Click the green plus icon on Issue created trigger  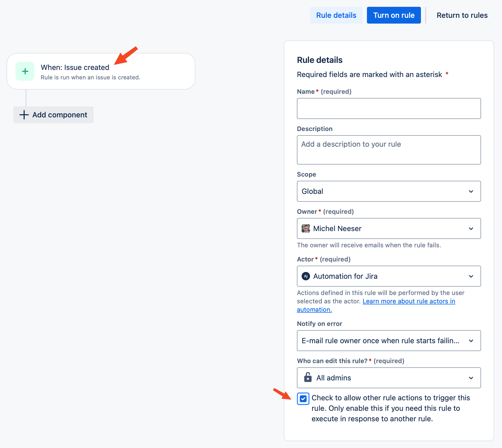[x=25, y=71]
